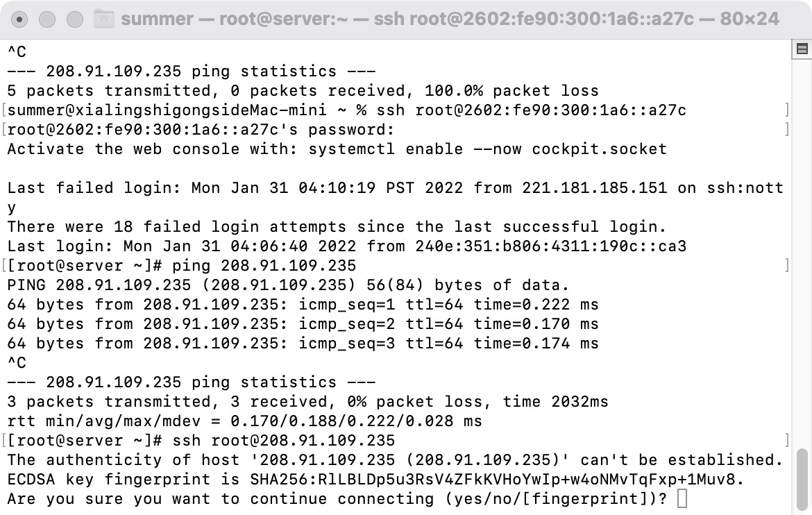Click the scrollbar thumb at the bottom right

click(x=802, y=481)
